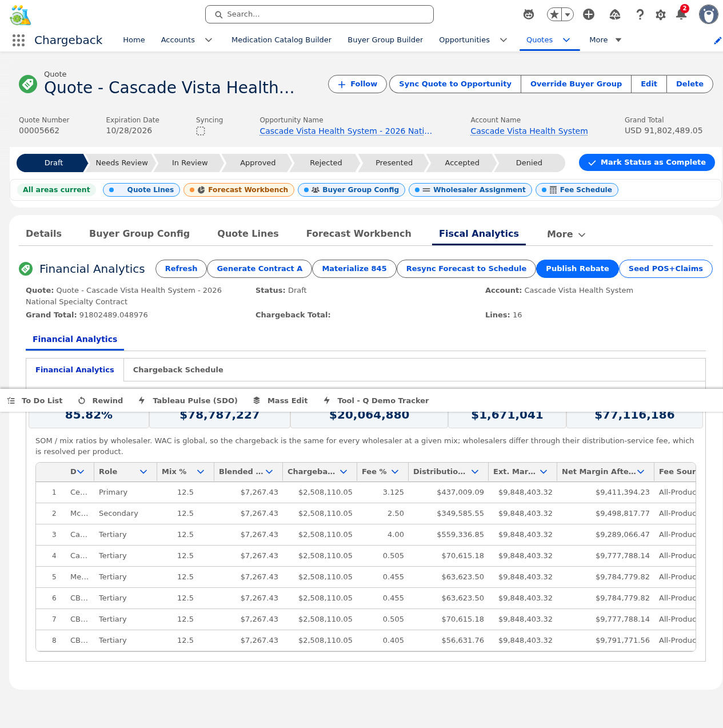Click the $437,009.09 distribution cell
The height and width of the screenshot is (728, 723).
[x=449, y=492]
